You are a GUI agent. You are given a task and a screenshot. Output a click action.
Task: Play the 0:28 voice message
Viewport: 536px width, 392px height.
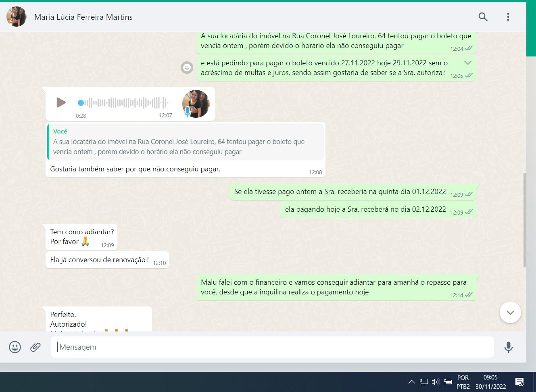61,102
